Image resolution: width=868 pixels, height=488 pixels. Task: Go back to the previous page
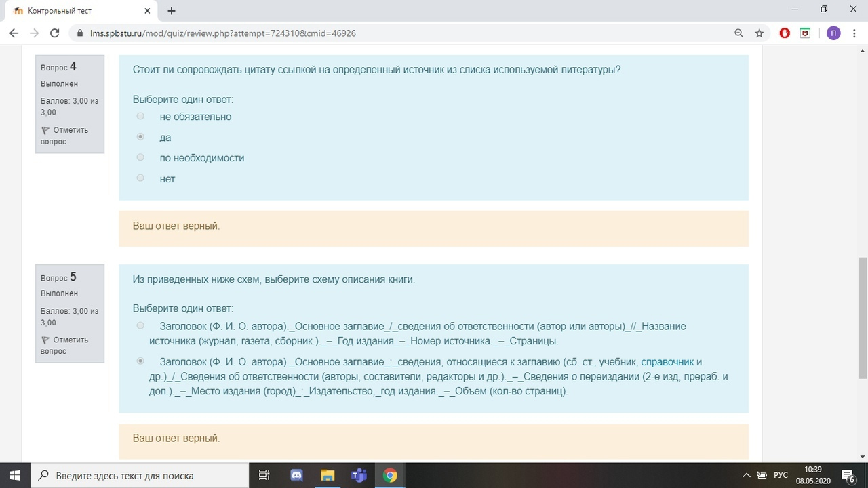point(14,33)
